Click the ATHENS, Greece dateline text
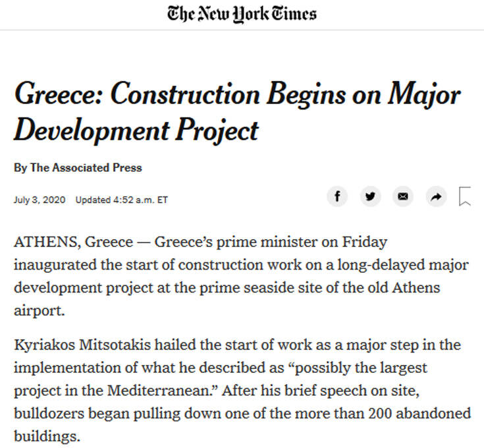Viewport: 484px width, 448px height. [x=74, y=242]
